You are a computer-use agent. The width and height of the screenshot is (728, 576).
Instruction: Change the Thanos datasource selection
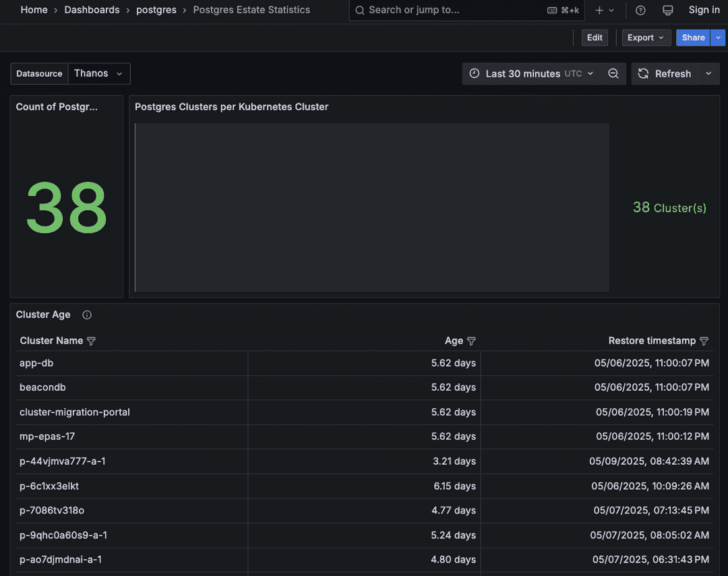point(98,73)
